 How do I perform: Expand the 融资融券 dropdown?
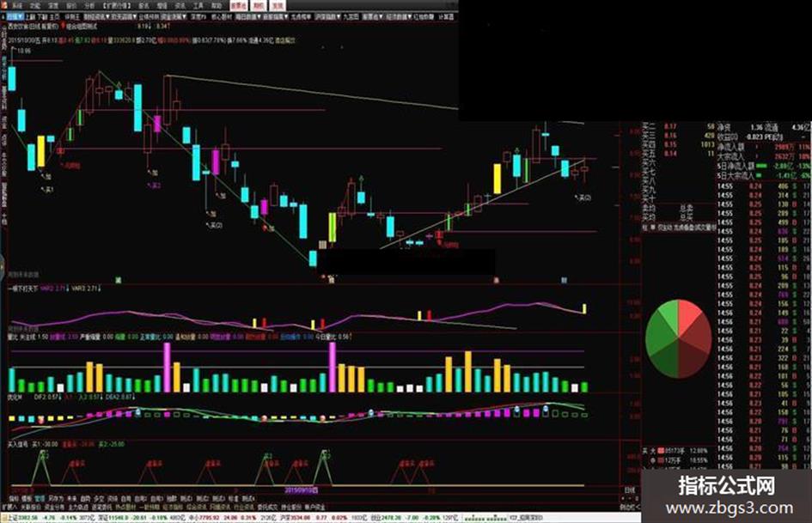(x=96, y=16)
